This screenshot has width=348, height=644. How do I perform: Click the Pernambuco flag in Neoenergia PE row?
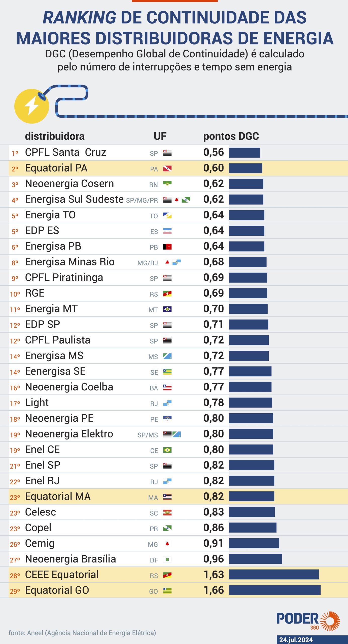click(x=167, y=419)
